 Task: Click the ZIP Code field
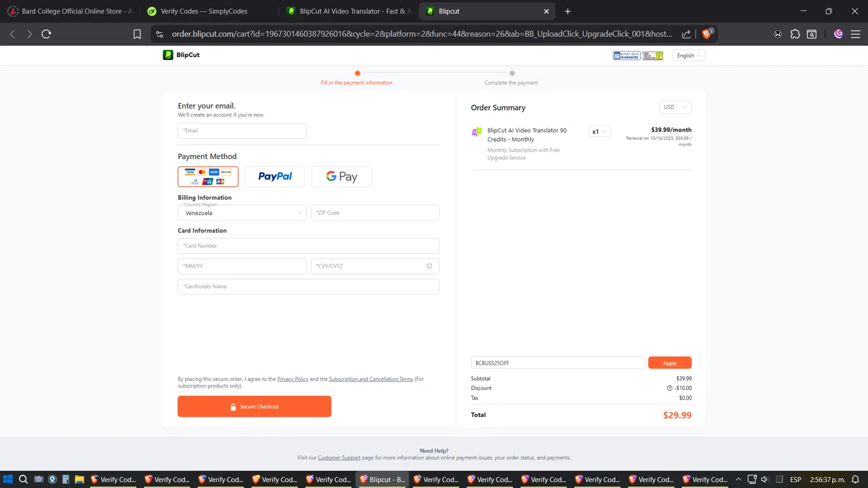click(x=375, y=213)
